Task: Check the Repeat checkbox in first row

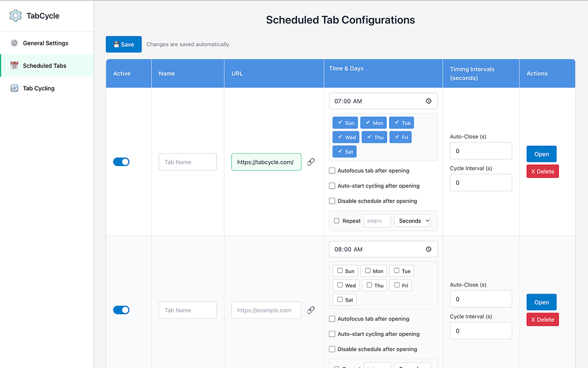Action: click(x=337, y=221)
